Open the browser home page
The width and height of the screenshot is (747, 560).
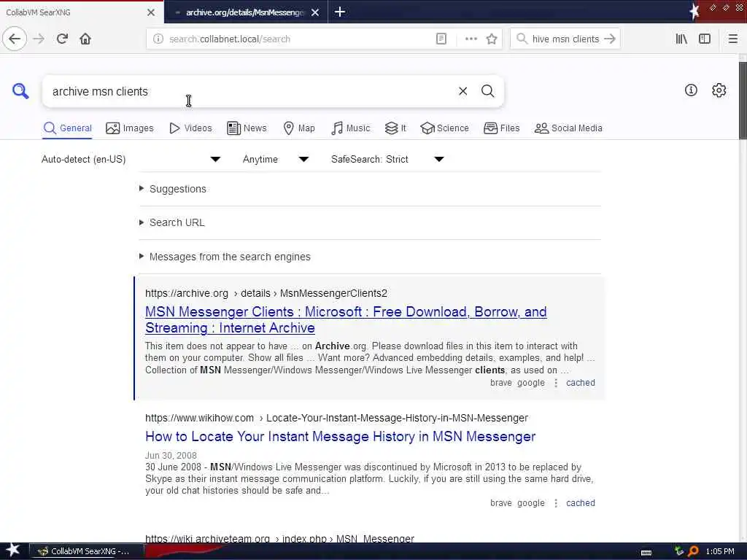[85, 39]
